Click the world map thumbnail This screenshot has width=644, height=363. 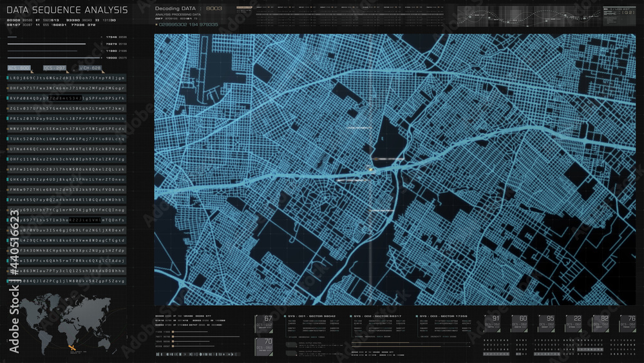coord(66,325)
